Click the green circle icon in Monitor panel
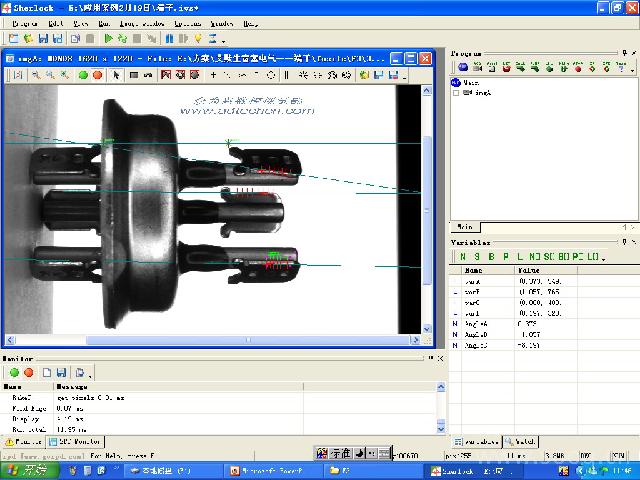 (x=14, y=372)
